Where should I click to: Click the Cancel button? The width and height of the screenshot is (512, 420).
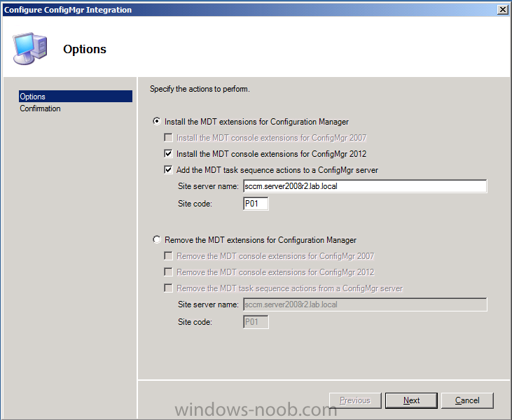point(467,400)
